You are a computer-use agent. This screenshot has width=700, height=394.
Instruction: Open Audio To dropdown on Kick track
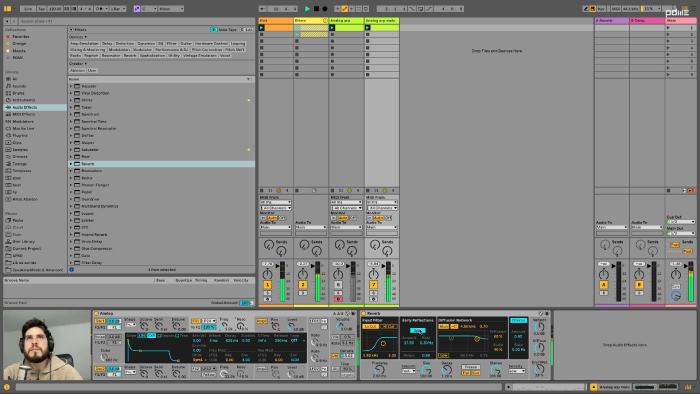[x=275, y=228]
